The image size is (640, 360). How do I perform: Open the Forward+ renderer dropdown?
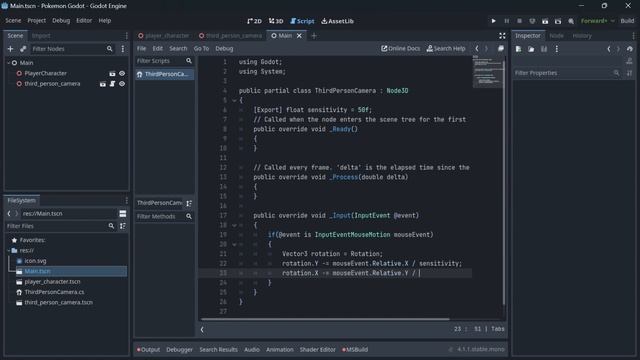tap(598, 21)
